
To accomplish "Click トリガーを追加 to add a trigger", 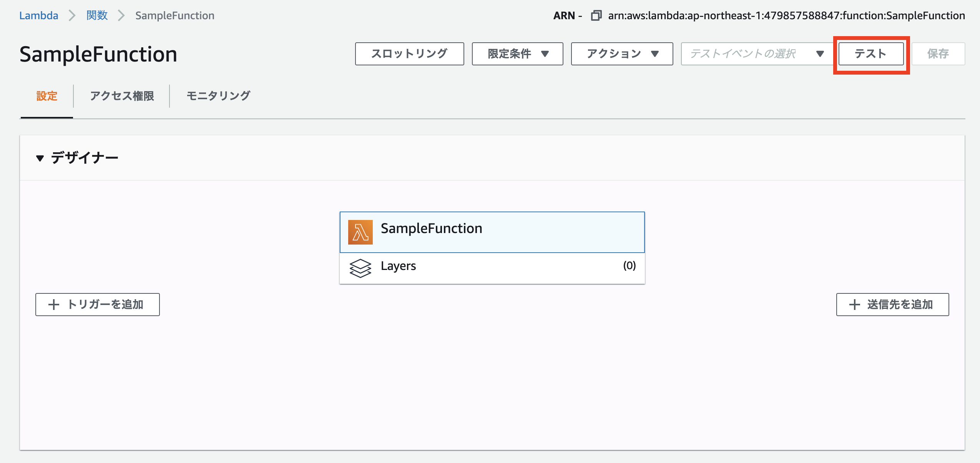I will pyautogui.click(x=97, y=305).
